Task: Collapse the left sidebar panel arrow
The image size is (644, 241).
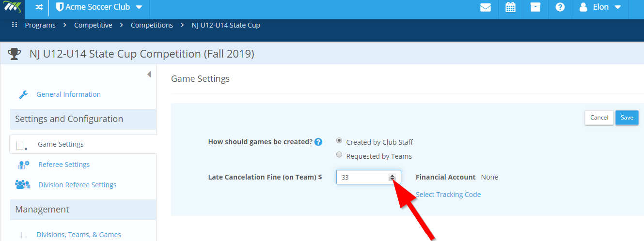Action: tap(149, 74)
